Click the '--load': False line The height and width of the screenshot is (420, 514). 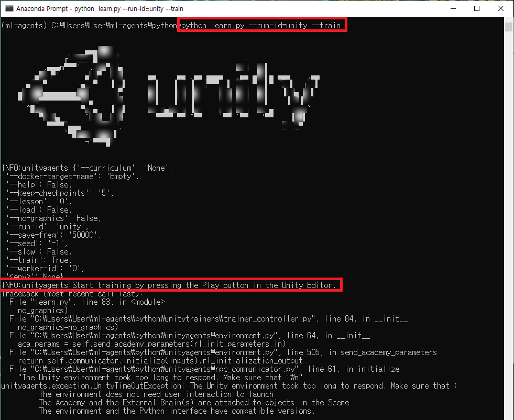[39, 210]
